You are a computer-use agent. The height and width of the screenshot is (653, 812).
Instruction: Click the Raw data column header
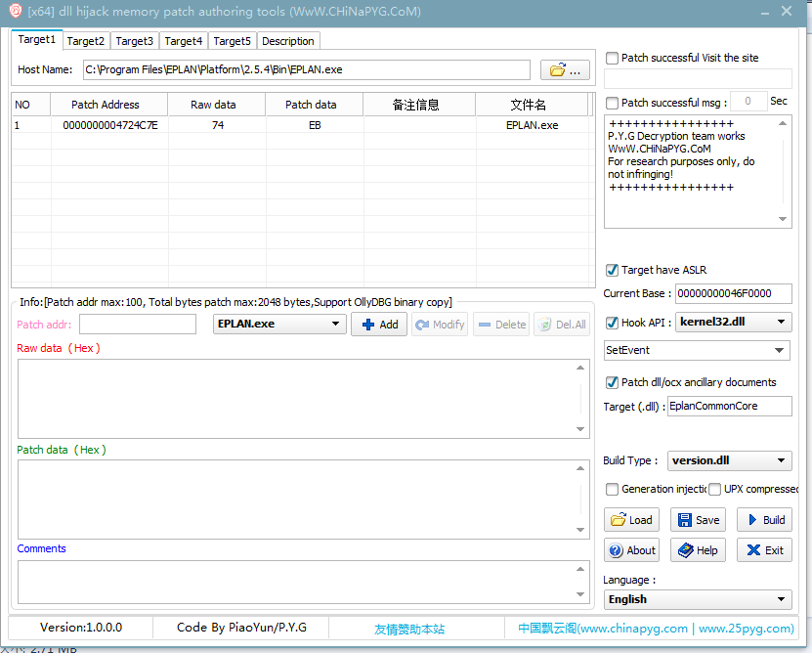click(x=217, y=105)
